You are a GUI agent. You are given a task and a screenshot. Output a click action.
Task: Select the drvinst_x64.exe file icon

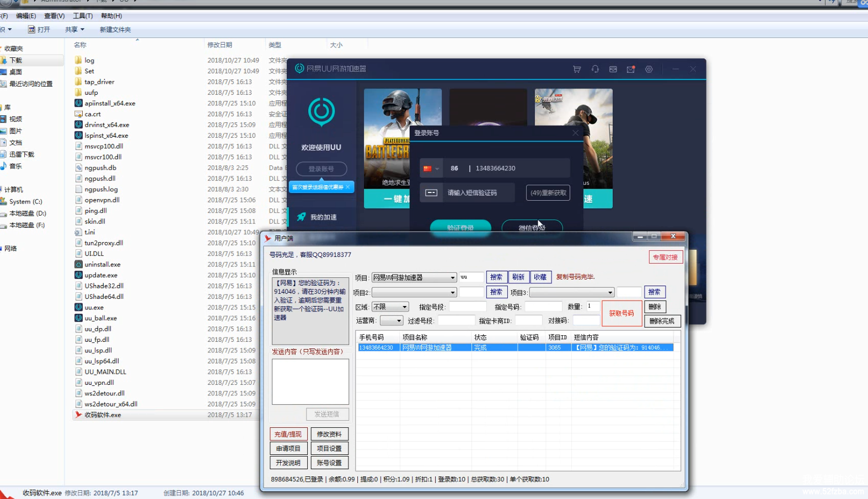(79, 125)
